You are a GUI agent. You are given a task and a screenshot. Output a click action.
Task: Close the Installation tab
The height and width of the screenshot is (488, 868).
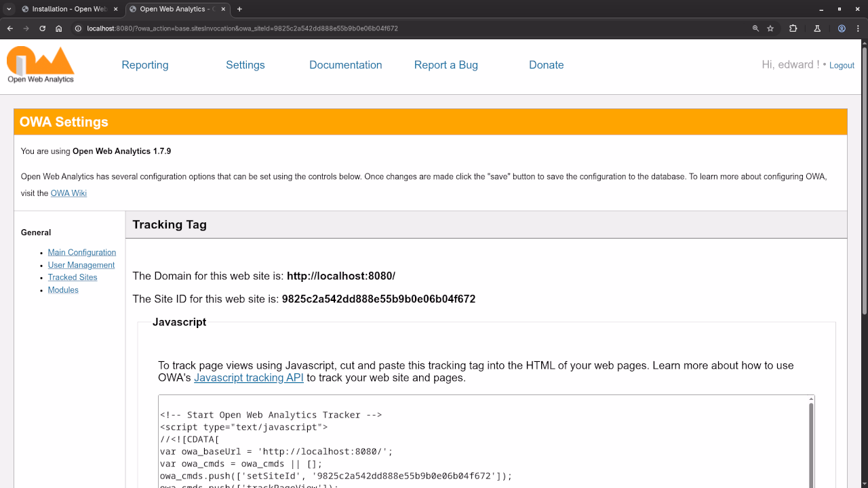tap(115, 9)
